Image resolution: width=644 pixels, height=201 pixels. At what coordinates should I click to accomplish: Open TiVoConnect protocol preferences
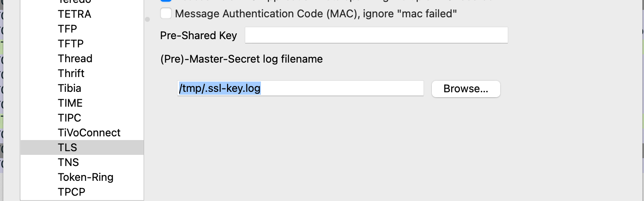pos(89,133)
